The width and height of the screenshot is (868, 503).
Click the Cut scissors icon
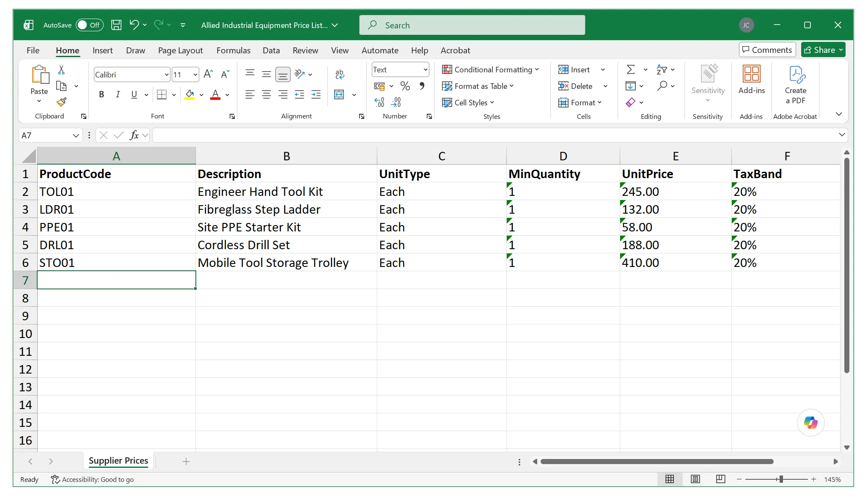[61, 70]
